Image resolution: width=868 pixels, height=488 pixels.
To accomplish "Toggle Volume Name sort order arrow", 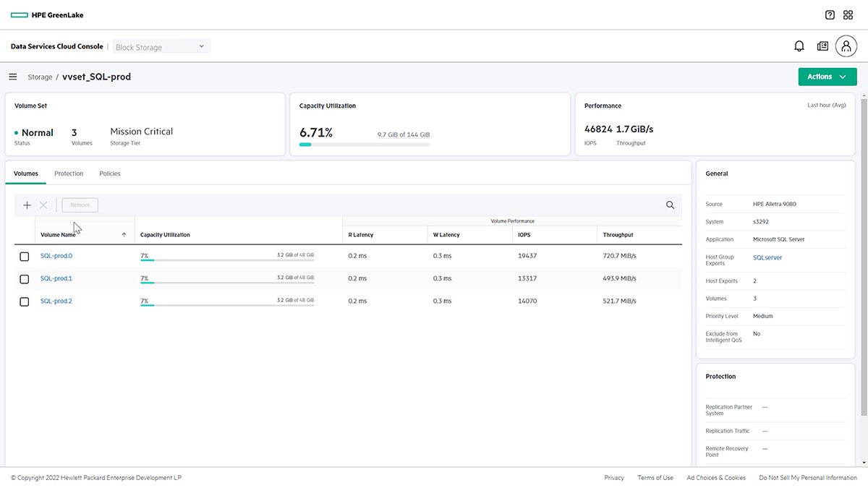I will coord(124,234).
